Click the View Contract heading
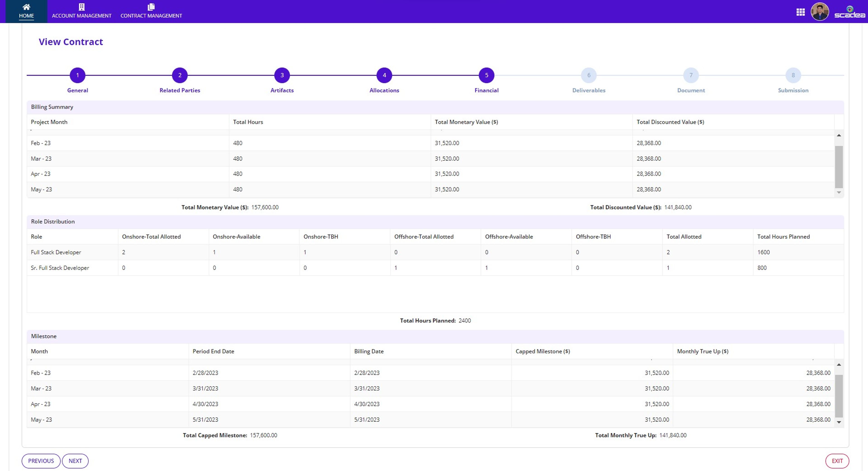The image size is (868, 471). click(71, 42)
